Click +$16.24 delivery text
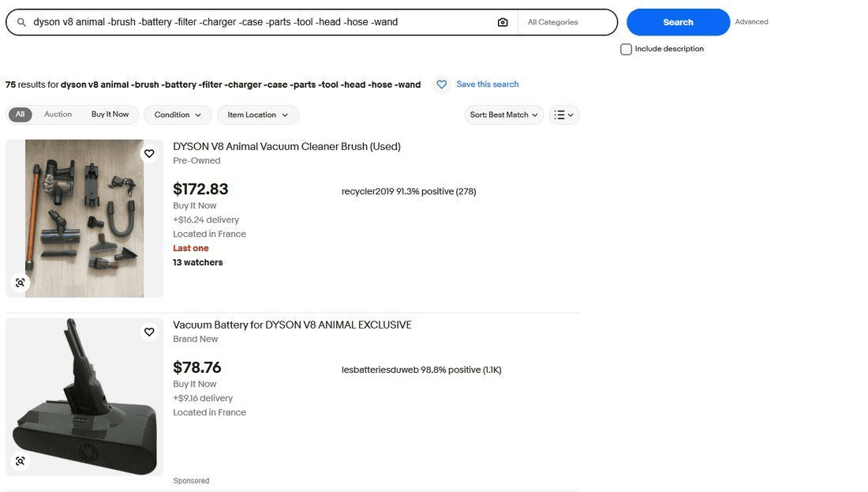This screenshot has height=492, width=868. (206, 220)
